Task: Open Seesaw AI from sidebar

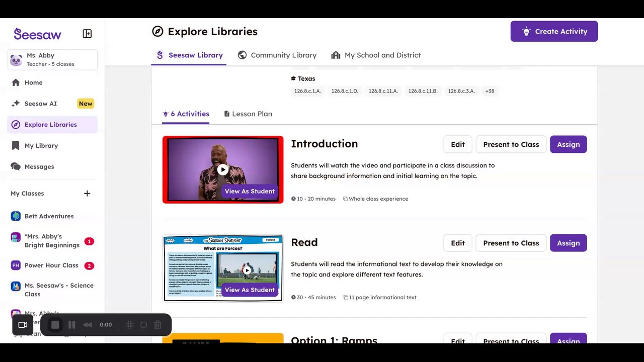Action: [x=52, y=104]
